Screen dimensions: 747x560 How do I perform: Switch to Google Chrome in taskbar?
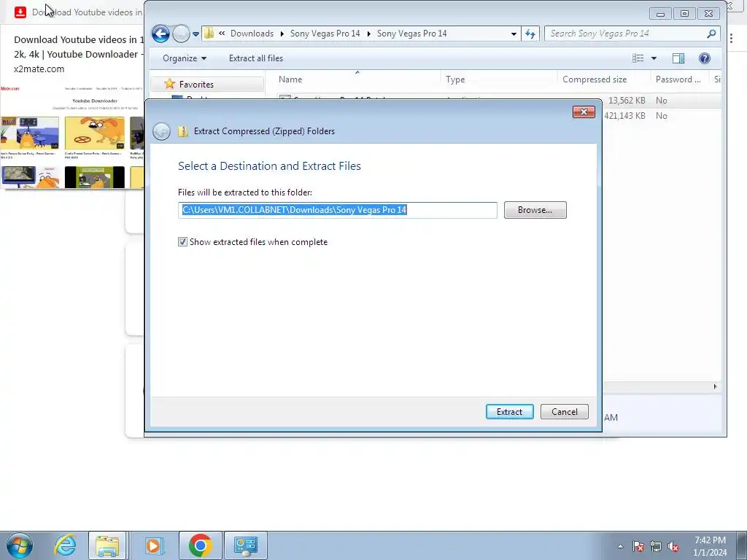(x=200, y=545)
